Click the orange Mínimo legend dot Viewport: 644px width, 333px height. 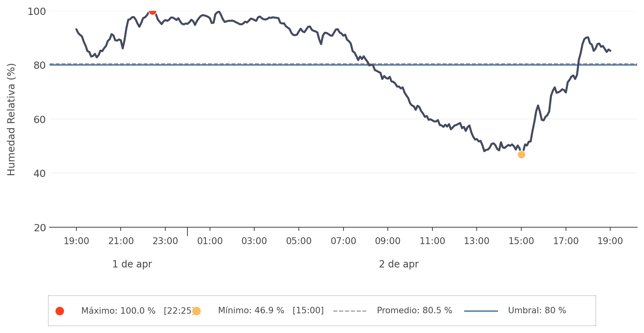pyautogui.click(x=196, y=311)
